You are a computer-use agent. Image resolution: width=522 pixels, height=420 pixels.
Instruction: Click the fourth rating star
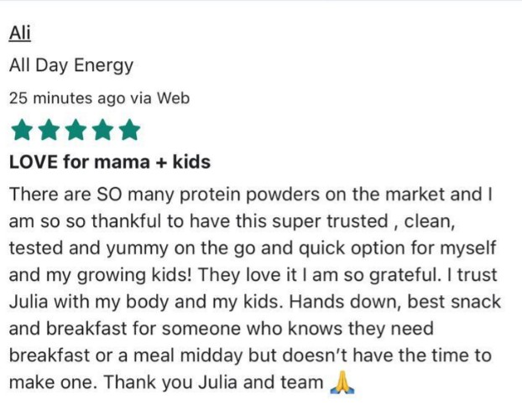click(102, 130)
